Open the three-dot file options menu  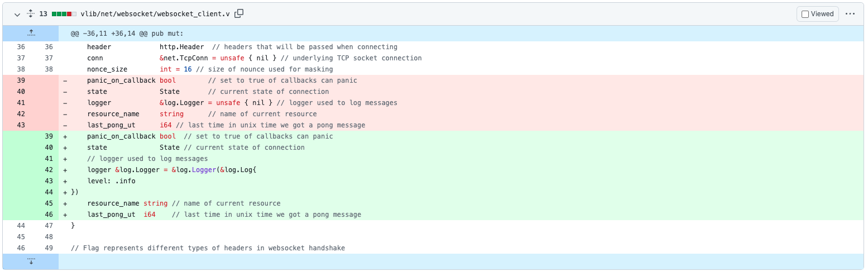pos(850,14)
